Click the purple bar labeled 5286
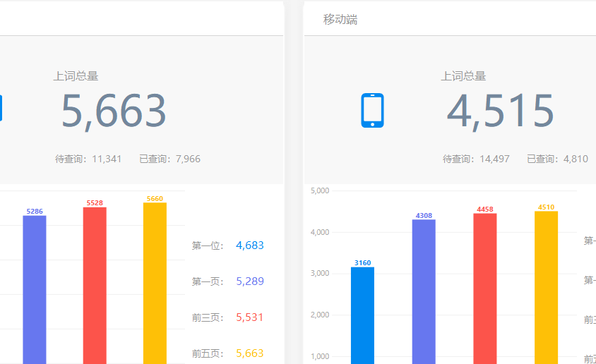The image size is (596, 364). (x=35, y=290)
